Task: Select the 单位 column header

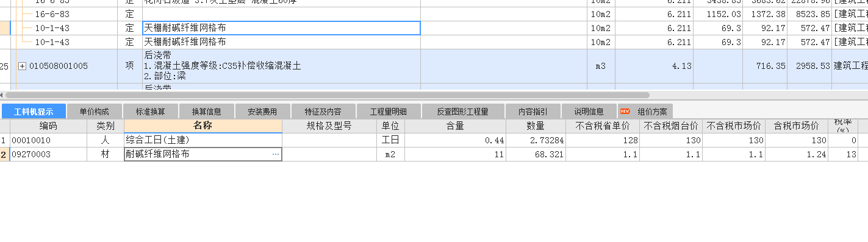Action: click(390, 126)
